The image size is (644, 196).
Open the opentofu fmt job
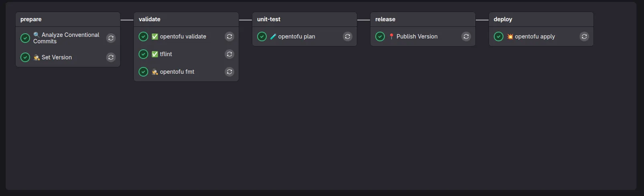tap(177, 72)
